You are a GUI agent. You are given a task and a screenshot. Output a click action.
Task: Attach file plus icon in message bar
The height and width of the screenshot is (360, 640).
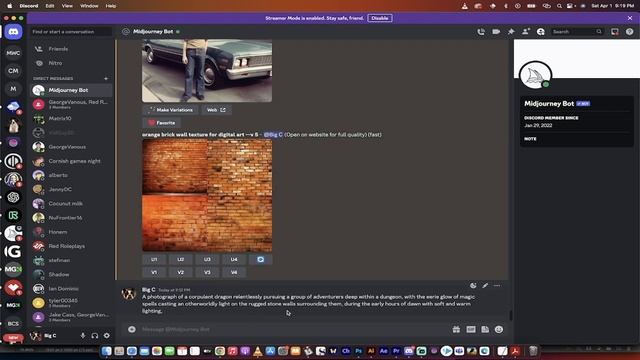click(x=131, y=329)
